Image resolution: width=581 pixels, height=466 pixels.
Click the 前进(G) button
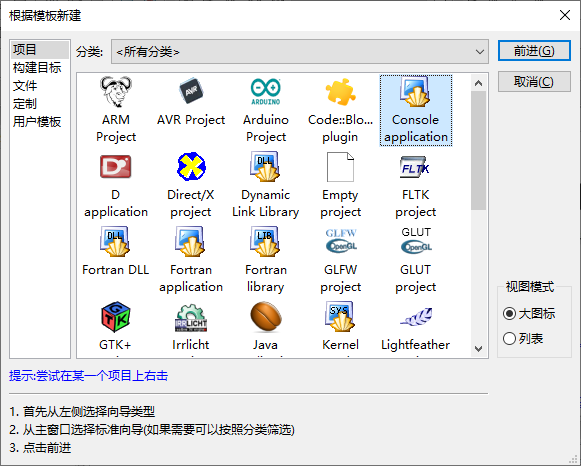[534, 50]
